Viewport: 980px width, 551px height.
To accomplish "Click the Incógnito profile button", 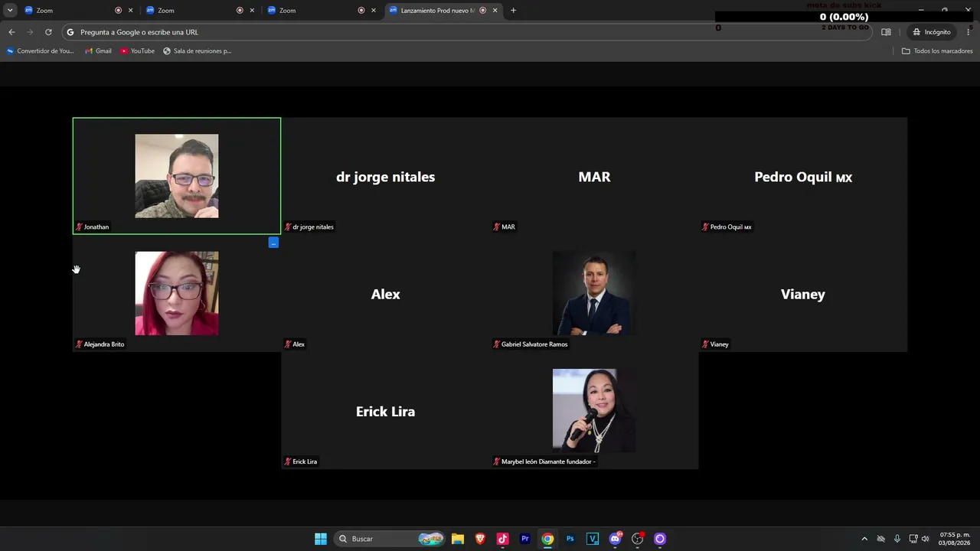I will 932,32.
